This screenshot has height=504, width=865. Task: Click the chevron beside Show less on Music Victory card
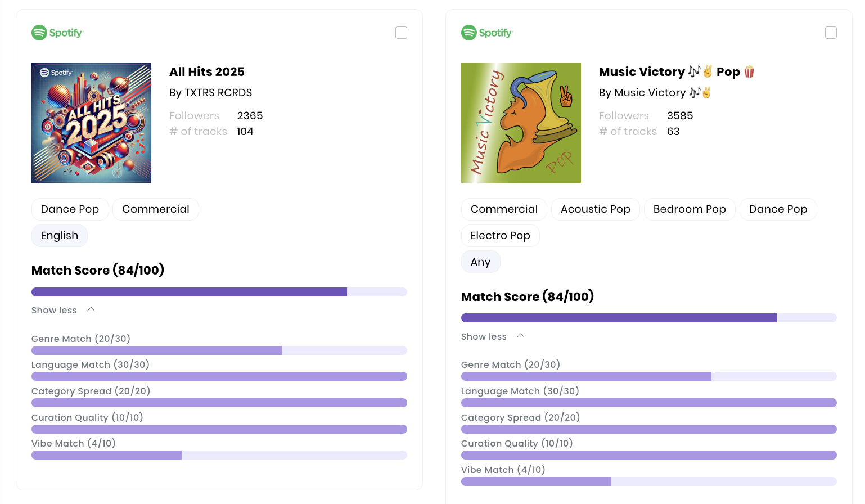521,336
